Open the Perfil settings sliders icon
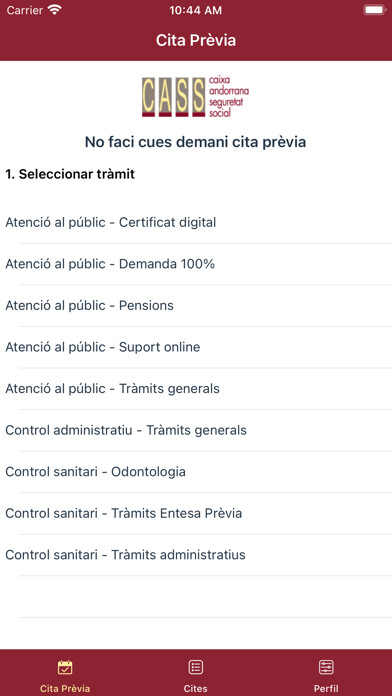Screen dimensions: 392x696 click(326, 667)
